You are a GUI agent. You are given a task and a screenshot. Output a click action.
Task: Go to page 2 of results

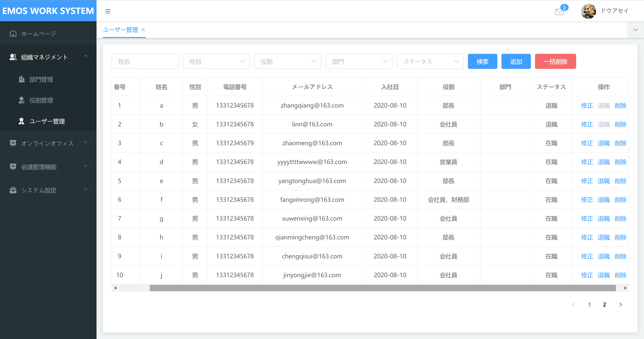604,305
